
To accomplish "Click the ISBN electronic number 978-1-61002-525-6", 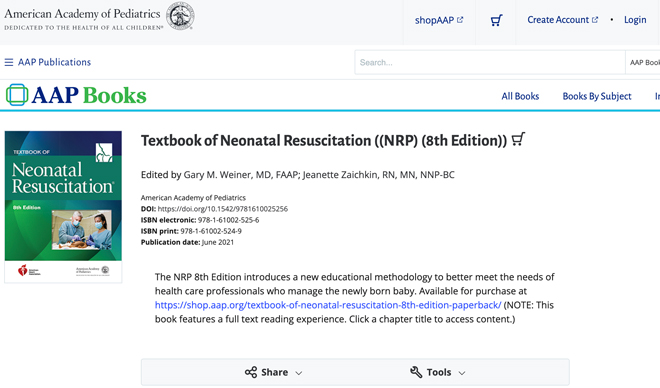I will [229, 220].
